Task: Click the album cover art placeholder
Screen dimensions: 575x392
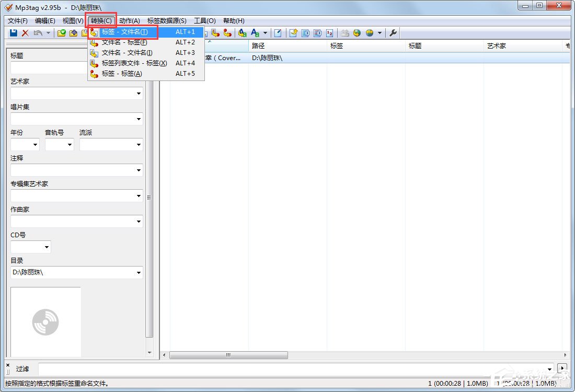Action: click(x=45, y=322)
